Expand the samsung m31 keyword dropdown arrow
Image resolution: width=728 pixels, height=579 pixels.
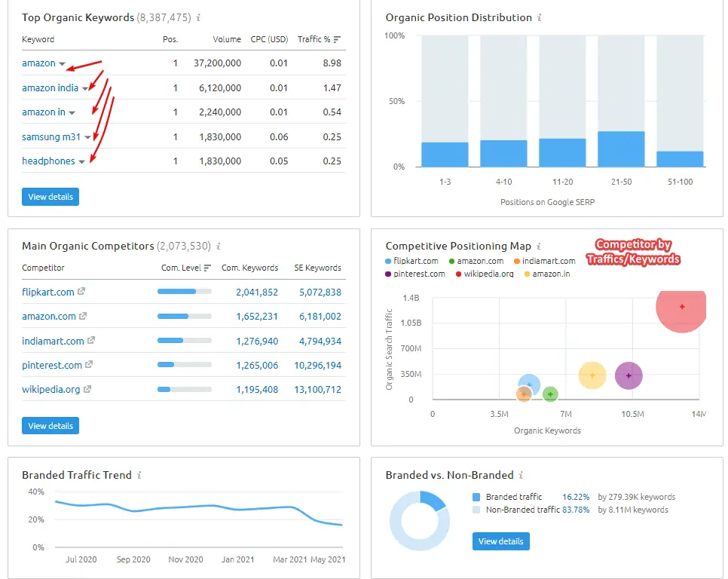click(87, 137)
